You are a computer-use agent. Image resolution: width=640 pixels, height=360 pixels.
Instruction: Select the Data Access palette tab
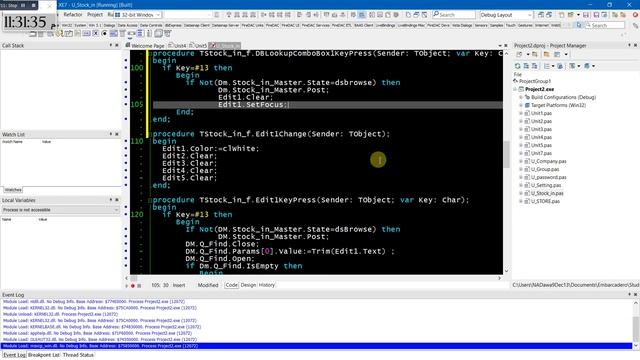[x=127, y=25]
